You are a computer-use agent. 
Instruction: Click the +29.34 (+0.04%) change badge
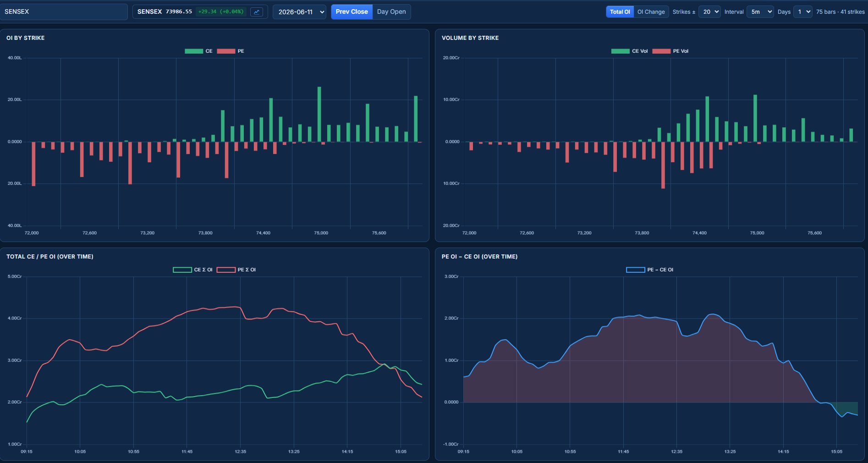(x=221, y=12)
